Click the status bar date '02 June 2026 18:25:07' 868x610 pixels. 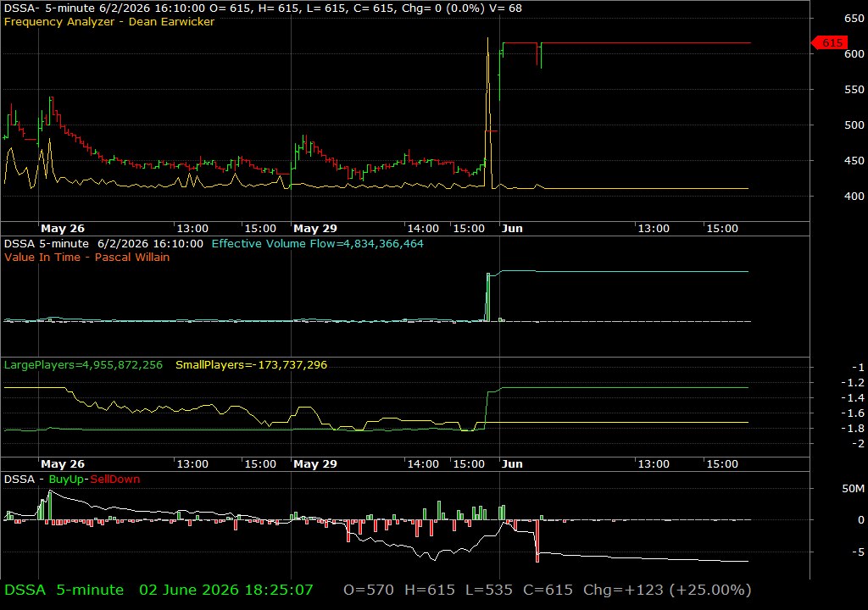225,590
